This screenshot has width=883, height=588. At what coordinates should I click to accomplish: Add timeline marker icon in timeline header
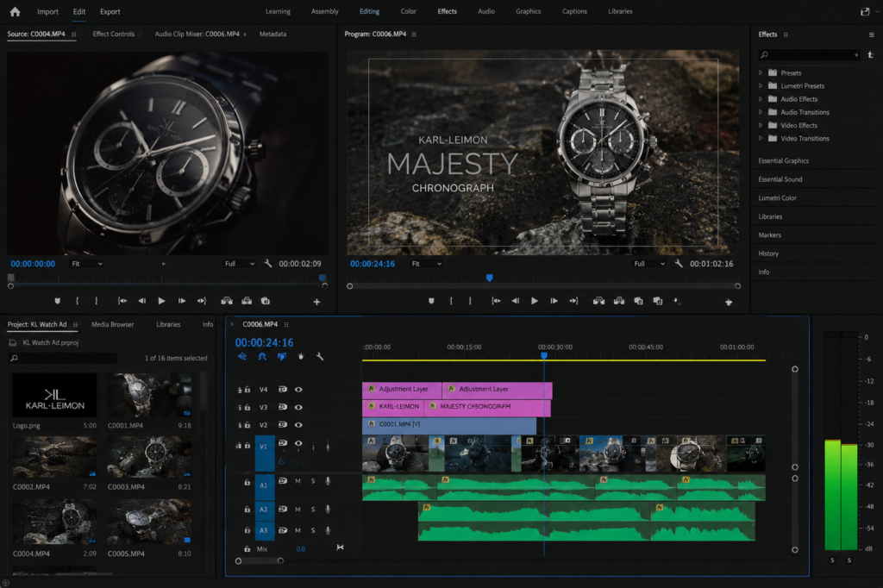[x=301, y=357]
